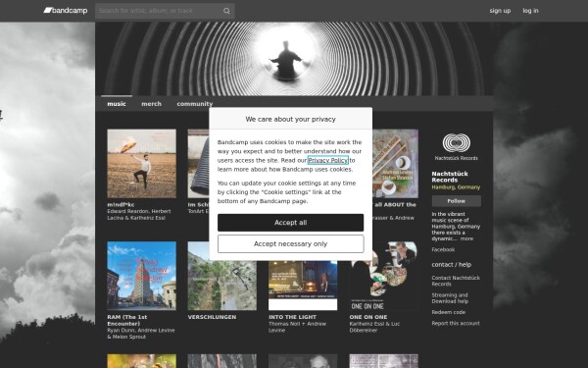Expand the label bio with more

tap(466, 238)
